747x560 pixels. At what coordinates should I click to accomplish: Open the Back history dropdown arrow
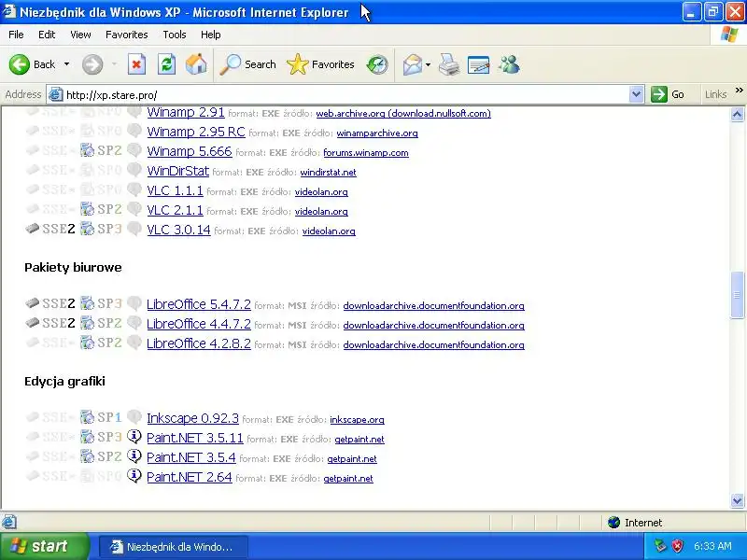[66, 64]
